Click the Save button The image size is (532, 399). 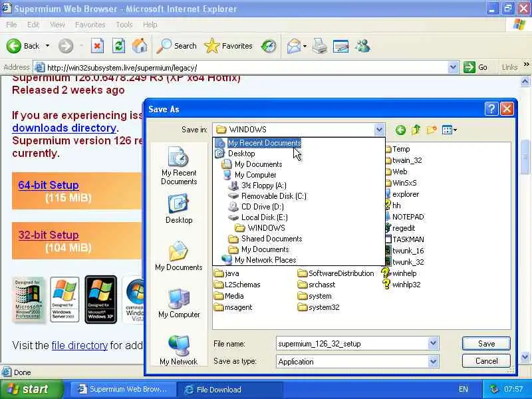486,344
